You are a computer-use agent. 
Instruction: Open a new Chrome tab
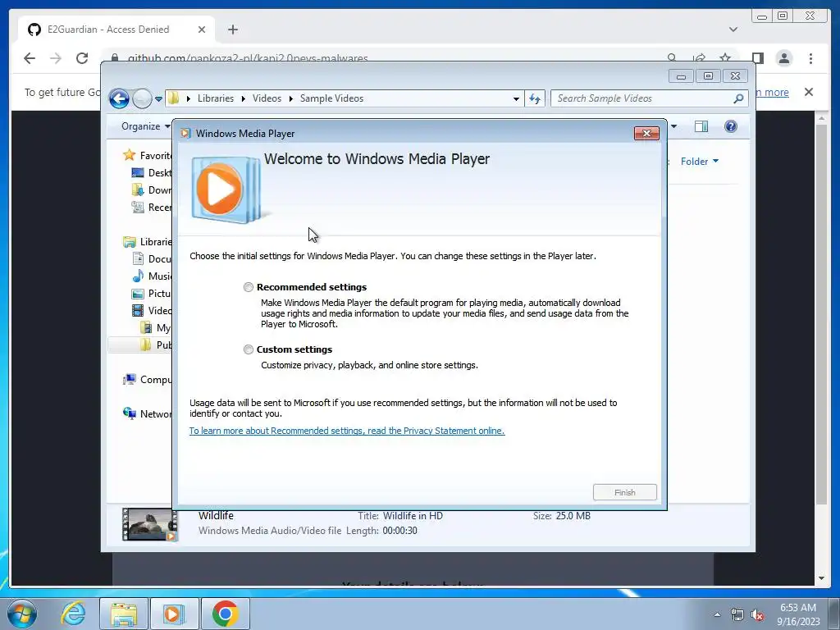pyautogui.click(x=232, y=30)
